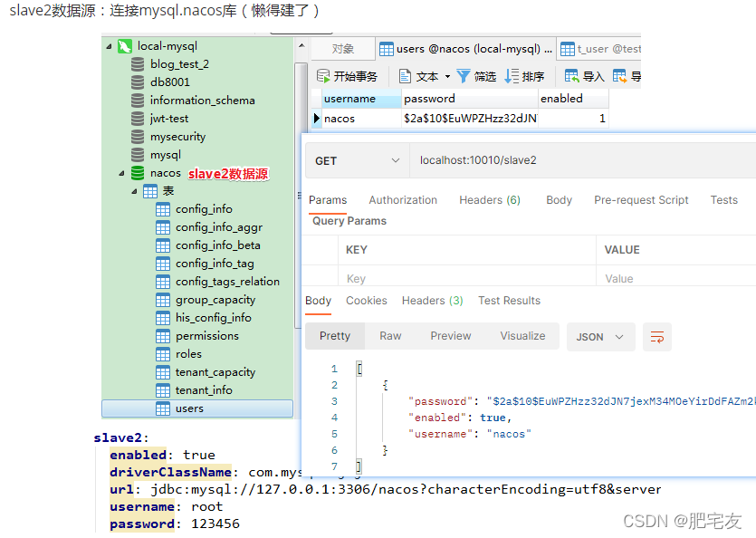Select the db8001 database icon
Image resolution: width=756 pixels, height=538 pixels.
(x=138, y=82)
